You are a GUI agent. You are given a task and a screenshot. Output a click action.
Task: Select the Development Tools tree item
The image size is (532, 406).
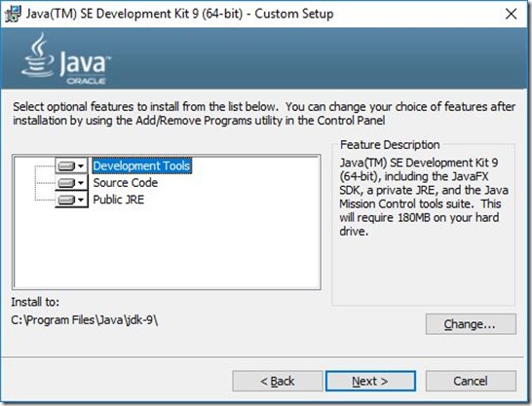[x=141, y=166]
